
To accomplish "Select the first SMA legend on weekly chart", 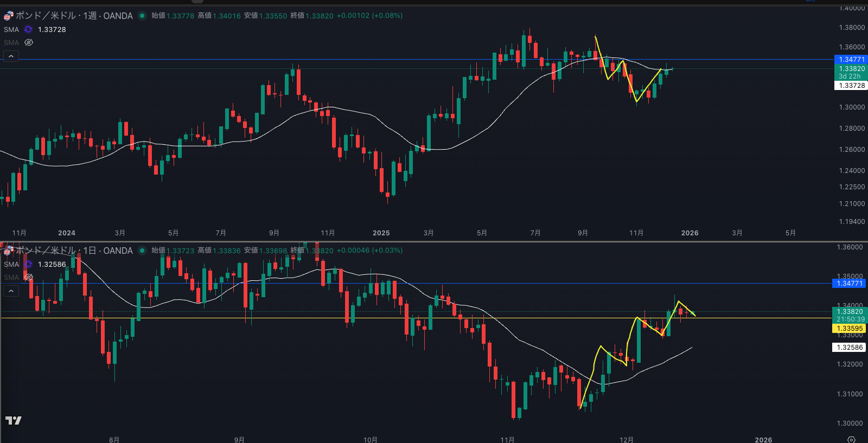I will coord(11,30).
